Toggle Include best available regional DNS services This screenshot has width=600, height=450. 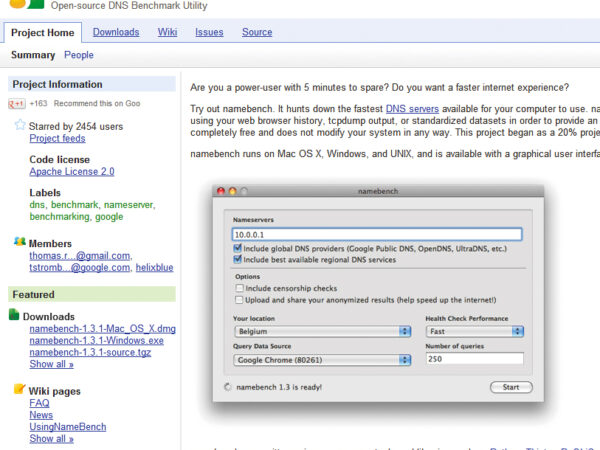coord(238,259)
